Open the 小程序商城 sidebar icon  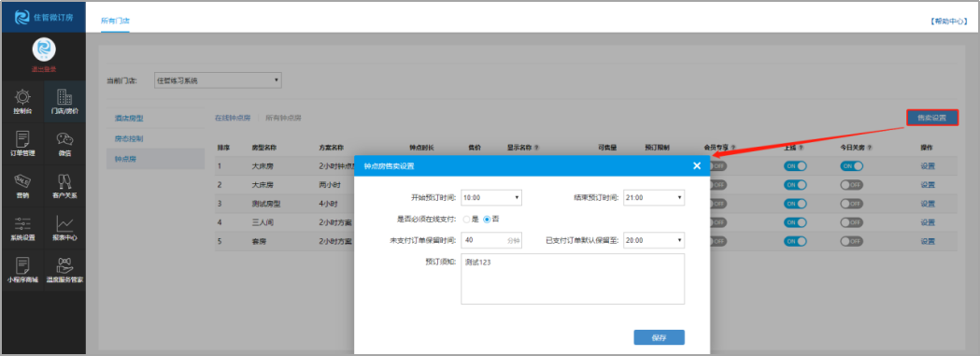coord(22,270)
